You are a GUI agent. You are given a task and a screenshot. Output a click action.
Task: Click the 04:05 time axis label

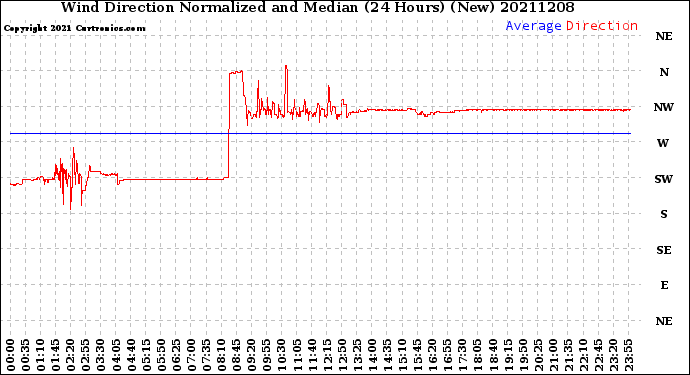(x=116, y=355)
